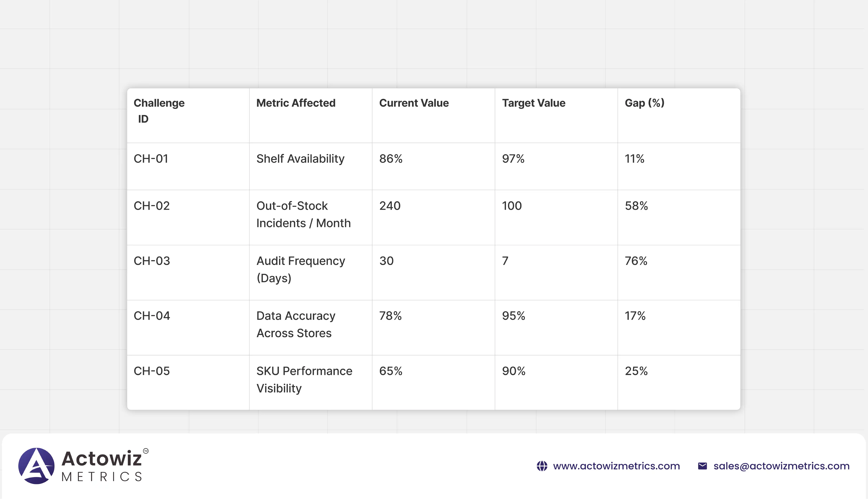The height and width of the screenshot is (499, 868).
Task: Click the globe icon beside website URL
Action: click(x=542, y=466)
